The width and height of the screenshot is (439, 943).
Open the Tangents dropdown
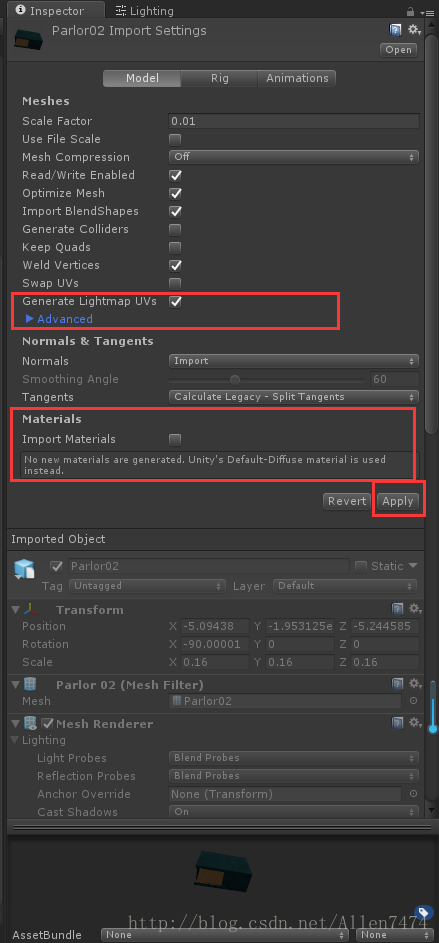click(293, 397)
